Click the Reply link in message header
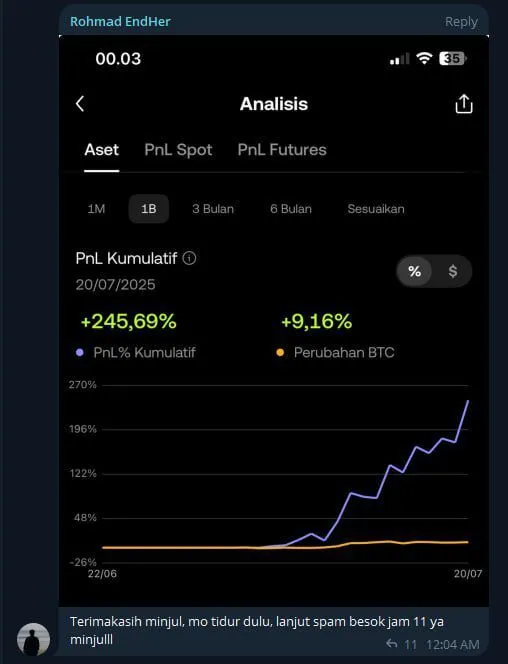The width and height of the screenshot is (508, 664). point(461,22)
